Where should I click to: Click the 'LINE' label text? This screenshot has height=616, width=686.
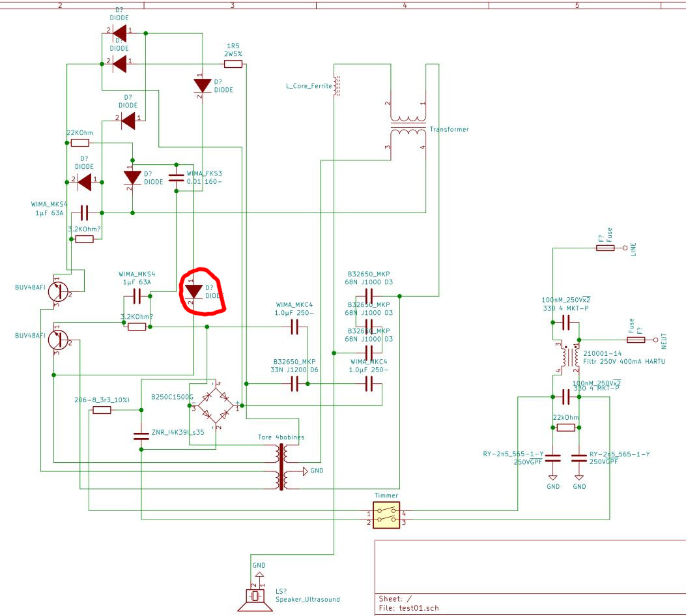tap(633, 249)
